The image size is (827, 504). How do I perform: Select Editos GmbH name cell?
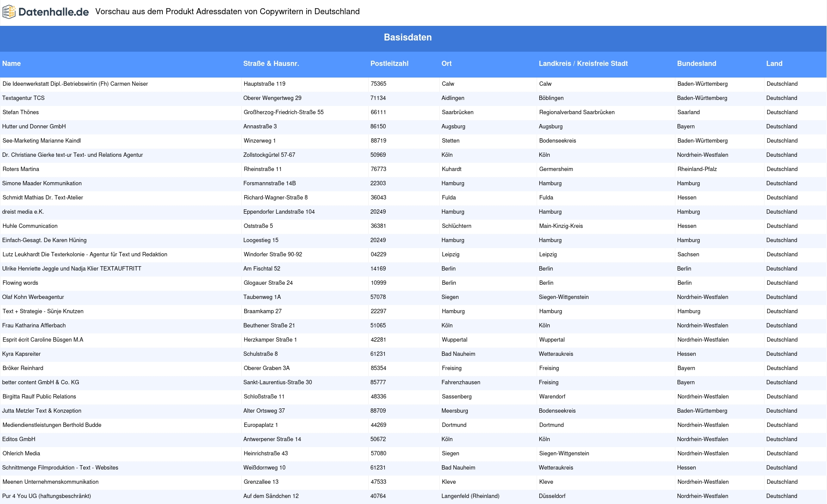click(19, 439)
